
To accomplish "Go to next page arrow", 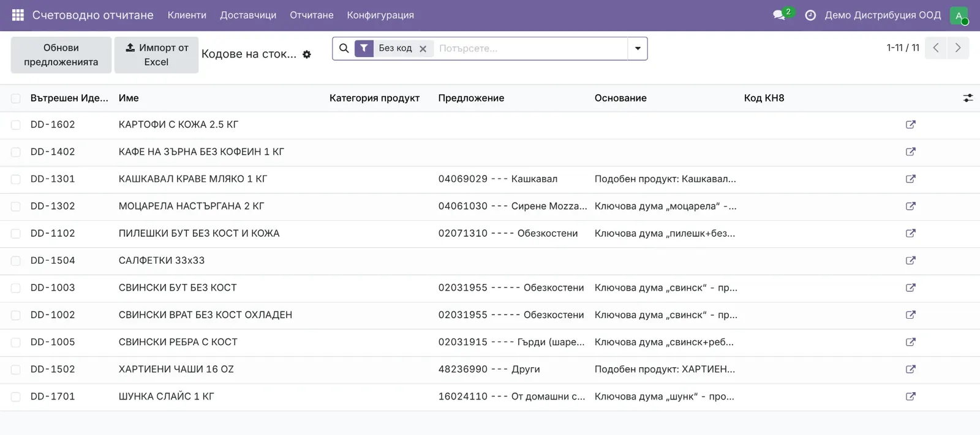I will [x=958, y=48].
